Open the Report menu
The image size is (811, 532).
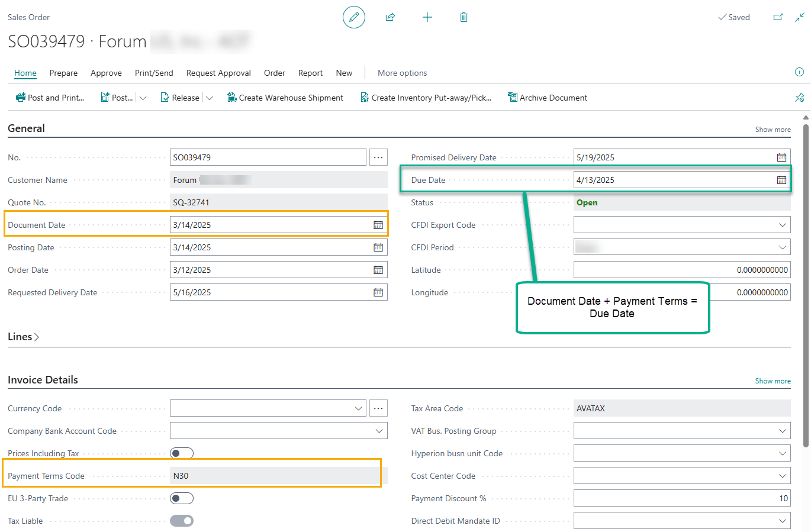pos(310,73)
